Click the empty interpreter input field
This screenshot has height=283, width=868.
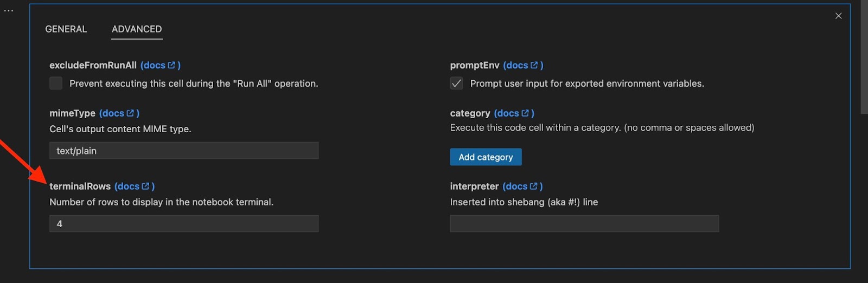click(584, 224)
